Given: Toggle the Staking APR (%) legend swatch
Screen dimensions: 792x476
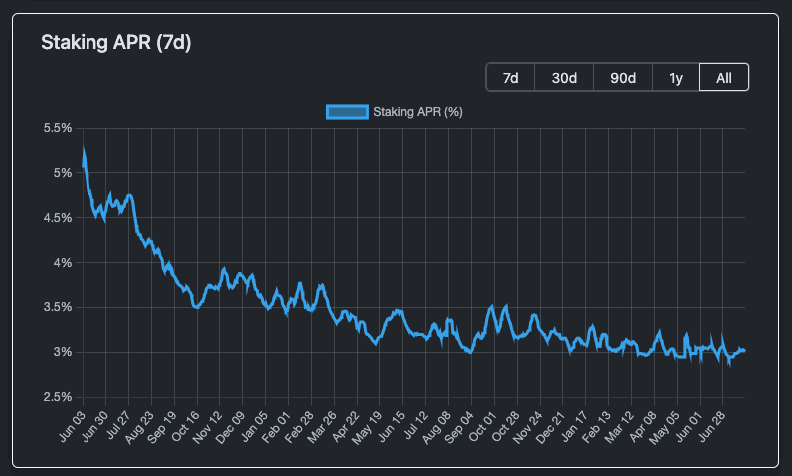Looking at the screenshot, I should (347, 112).
